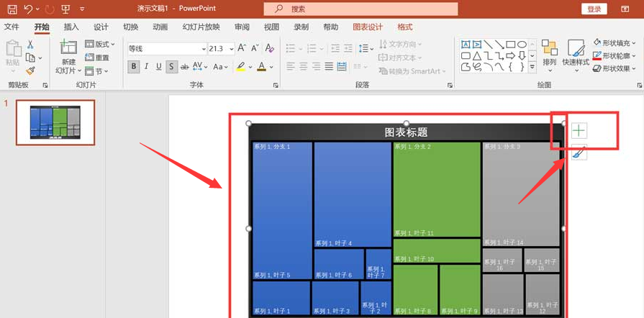Image resolution: width=644 pixels, height=318 pixels.
Task: Switch to the Format tab
Action: pos(405,27)
